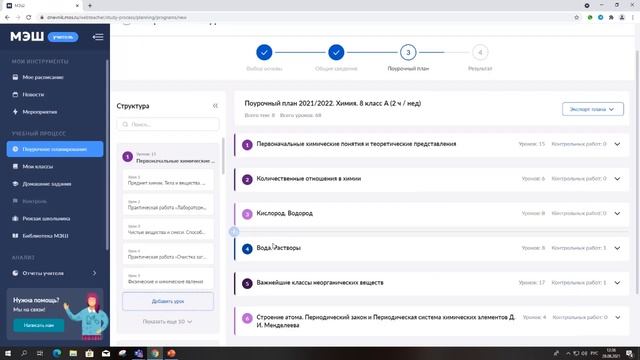Go back in browser toolbar
Viewport: 640px width, 360px height.
(7, 18)
